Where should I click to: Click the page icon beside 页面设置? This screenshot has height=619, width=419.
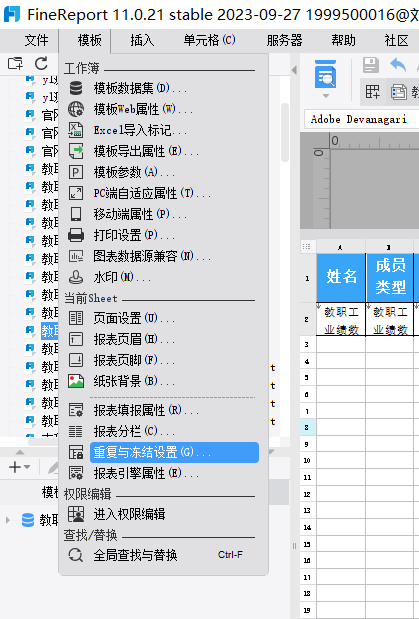[76, 318]
